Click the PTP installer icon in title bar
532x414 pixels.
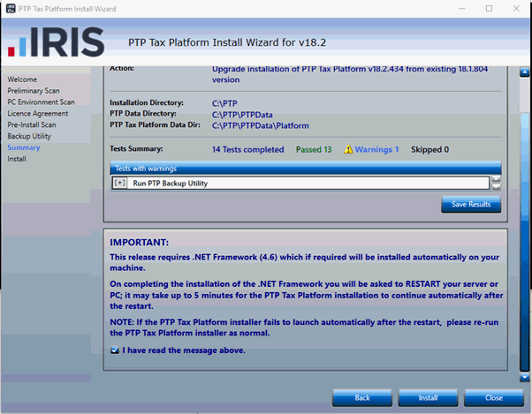point(11,9)
